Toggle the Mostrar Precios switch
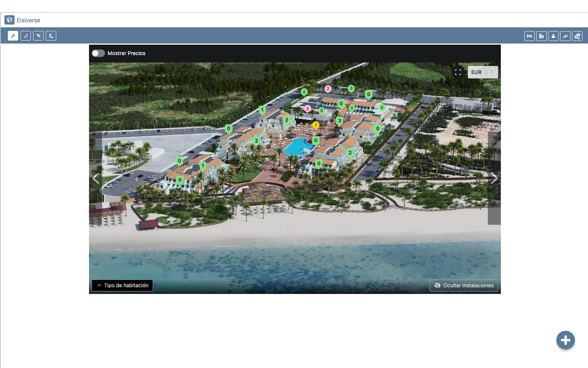 point(98,53)
